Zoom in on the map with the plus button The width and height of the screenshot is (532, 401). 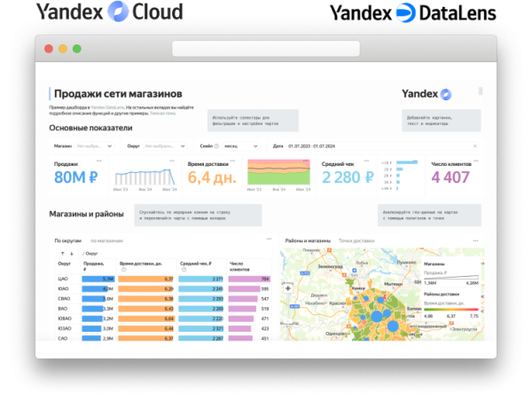tap(287, 288)
